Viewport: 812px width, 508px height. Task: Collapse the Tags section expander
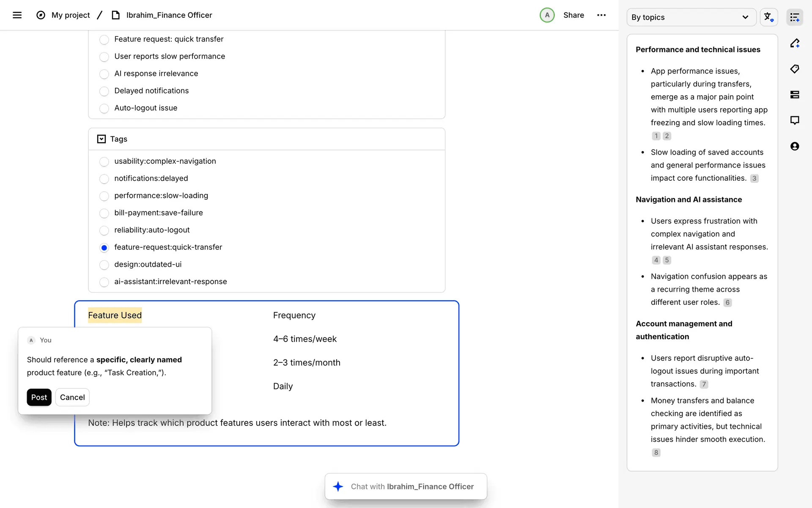tap(101, 139)
